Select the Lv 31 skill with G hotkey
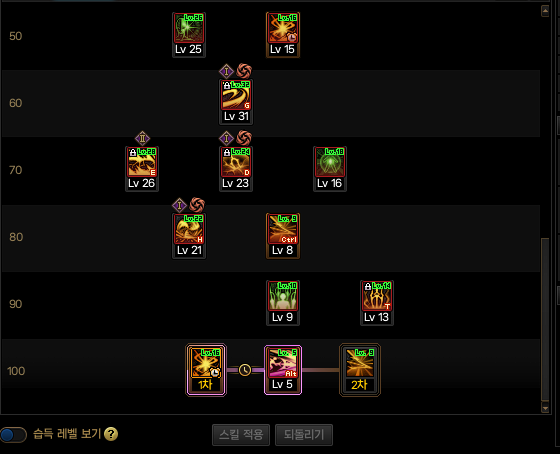The height and width of the screenshot is (454, 560). tap(236, 102)
